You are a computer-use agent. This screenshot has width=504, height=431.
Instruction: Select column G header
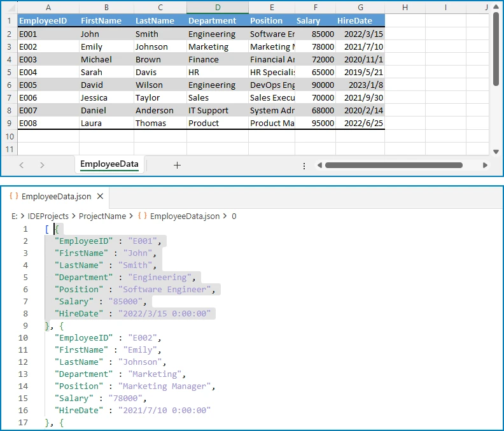point(360,7)
